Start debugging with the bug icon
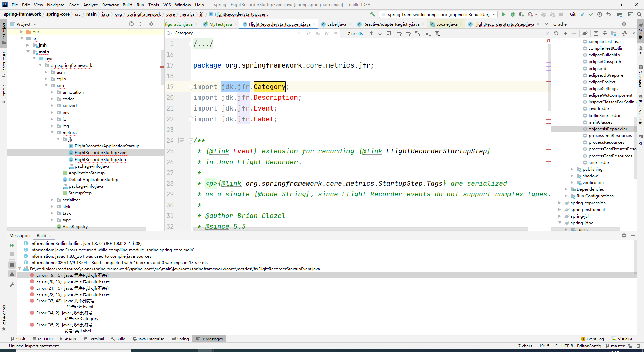 [x=513, y=14]
